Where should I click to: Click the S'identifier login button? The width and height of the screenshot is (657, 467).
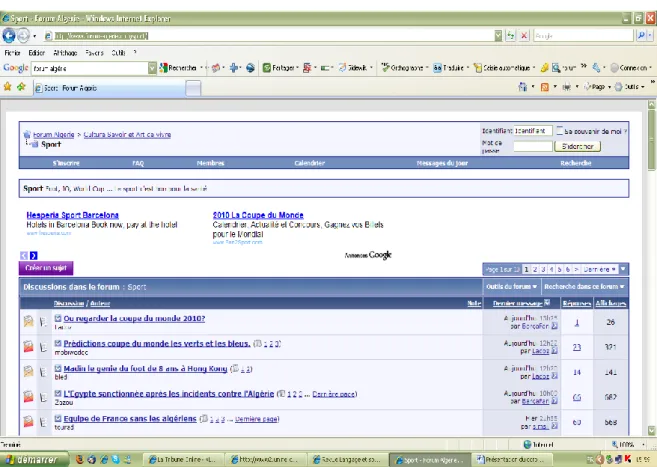(577, 146)
